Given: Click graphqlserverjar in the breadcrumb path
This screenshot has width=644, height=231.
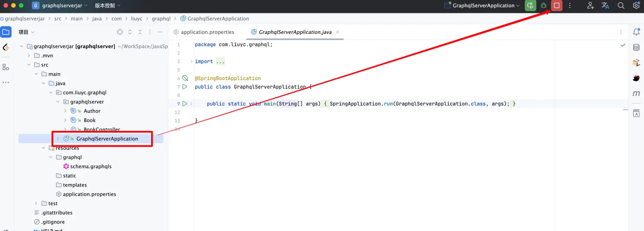Looking at the screenshot, I should tap(25, 18).
